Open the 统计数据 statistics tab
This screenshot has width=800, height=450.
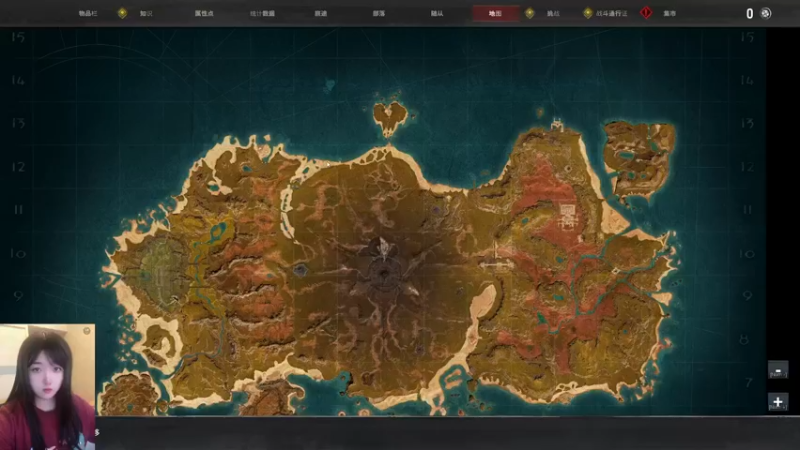(262, 13)
